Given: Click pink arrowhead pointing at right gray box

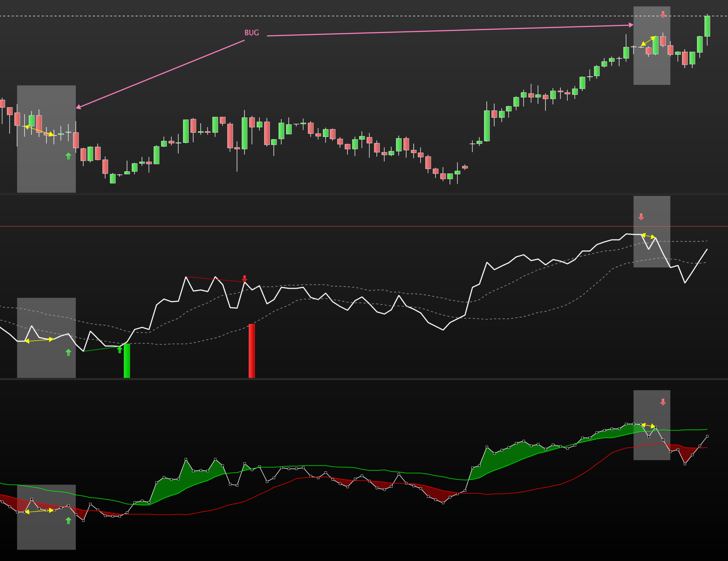Looking at the screenshot, I should pyautogui.click(x=631, y=25).
